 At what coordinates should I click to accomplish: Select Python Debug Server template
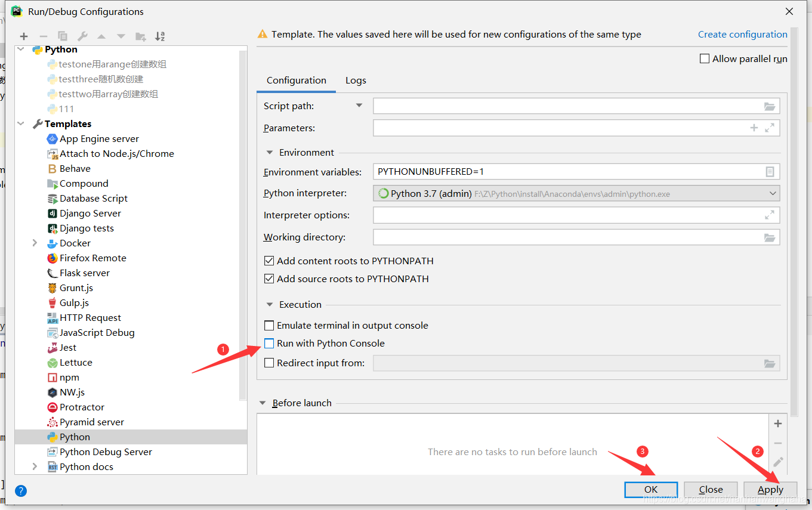[99, 452]
